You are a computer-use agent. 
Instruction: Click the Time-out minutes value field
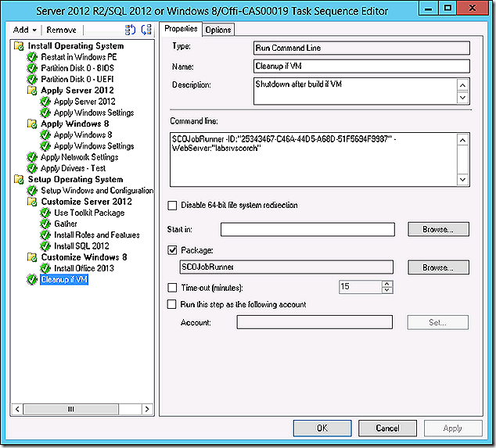pyautogui.click(x=361, y=287)
